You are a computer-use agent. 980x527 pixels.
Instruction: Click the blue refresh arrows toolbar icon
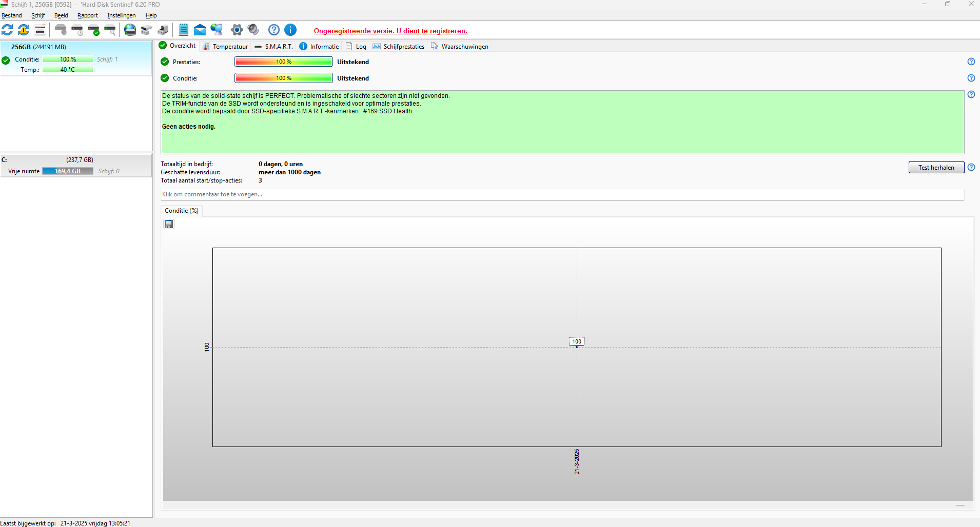7,30
